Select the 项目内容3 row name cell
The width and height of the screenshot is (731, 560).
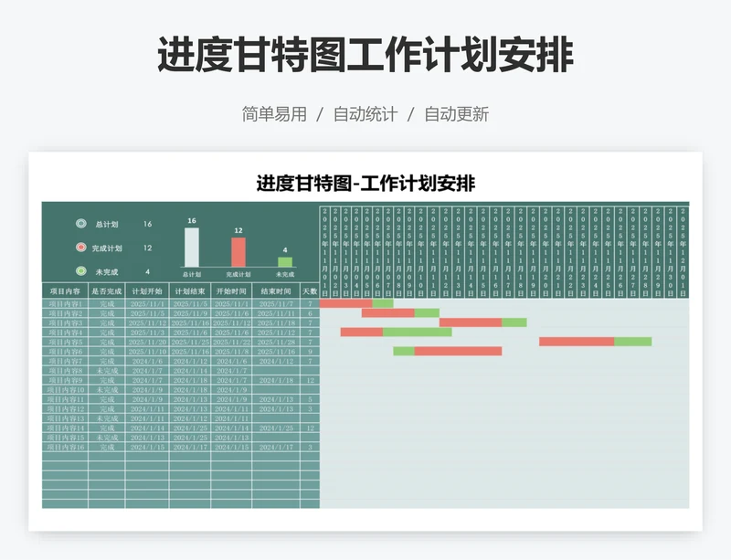click(x=65, y=322)
